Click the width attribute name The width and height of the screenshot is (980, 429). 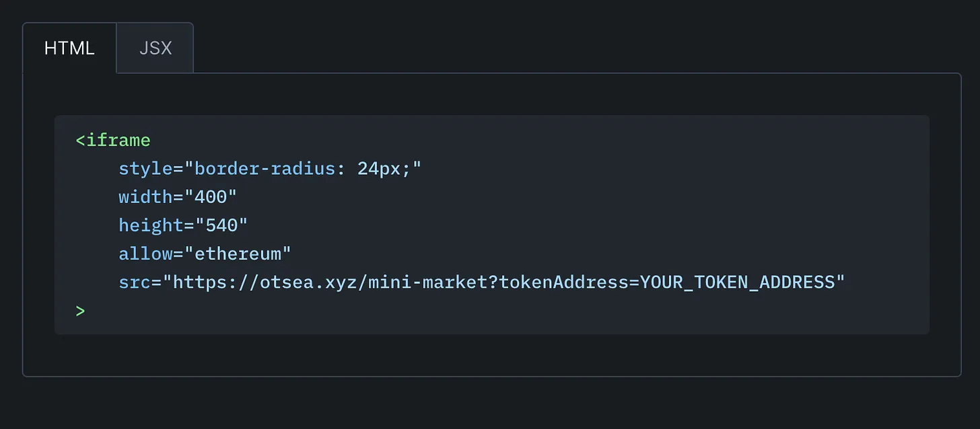[145, 197]
